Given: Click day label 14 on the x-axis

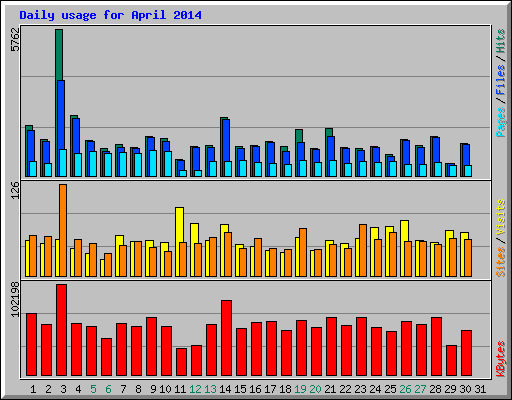Looking at the screenshot, I should tap(225, 389).
